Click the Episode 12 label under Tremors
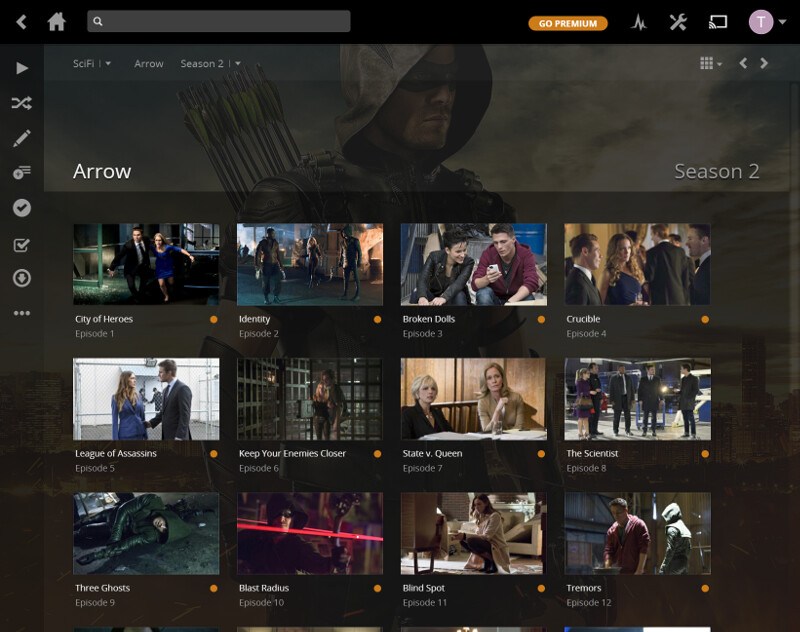800x632 pixels. pos(589,603)
